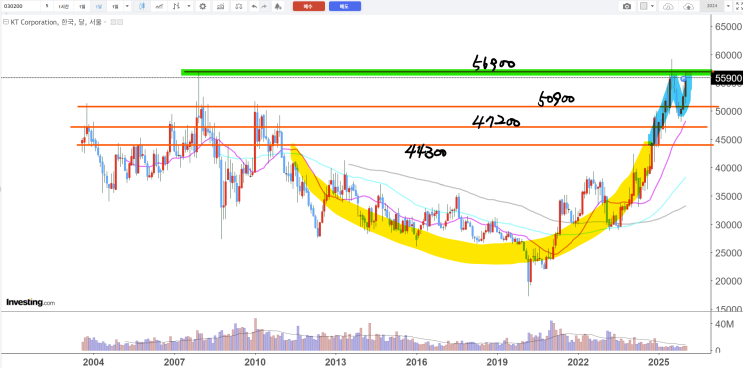Toggle fullscreen mode icon
743x368 pixels.
(738, 6)
